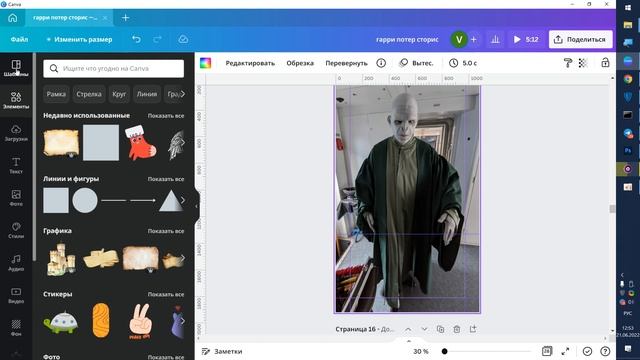Open the Перевернуть flip menu
This screenshot has width=640, height=360.
(346, 63)
